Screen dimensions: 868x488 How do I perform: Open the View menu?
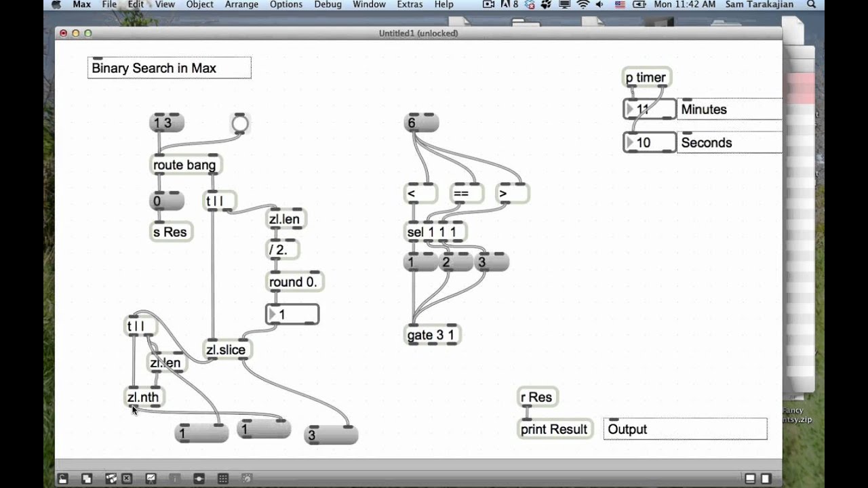click(165, 5)
